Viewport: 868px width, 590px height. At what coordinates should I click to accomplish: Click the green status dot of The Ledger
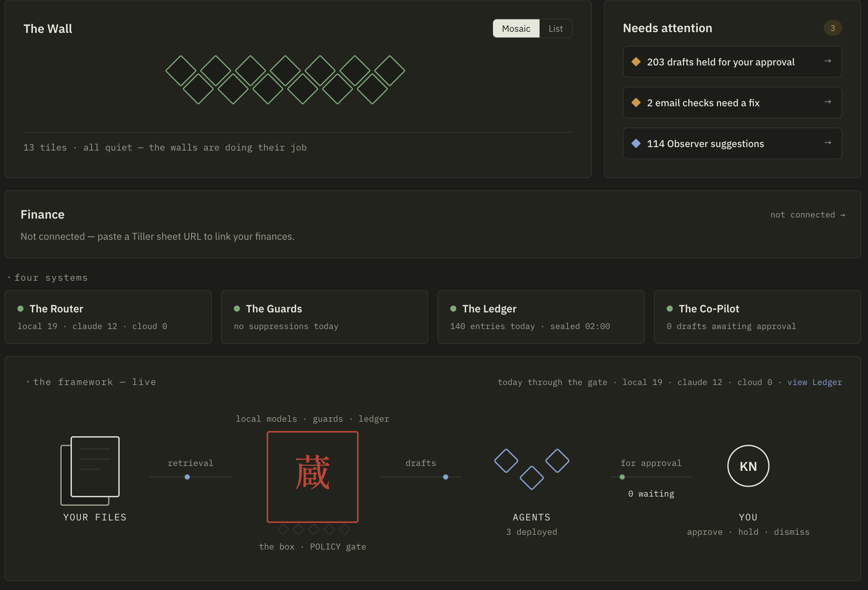click(453, 309)
